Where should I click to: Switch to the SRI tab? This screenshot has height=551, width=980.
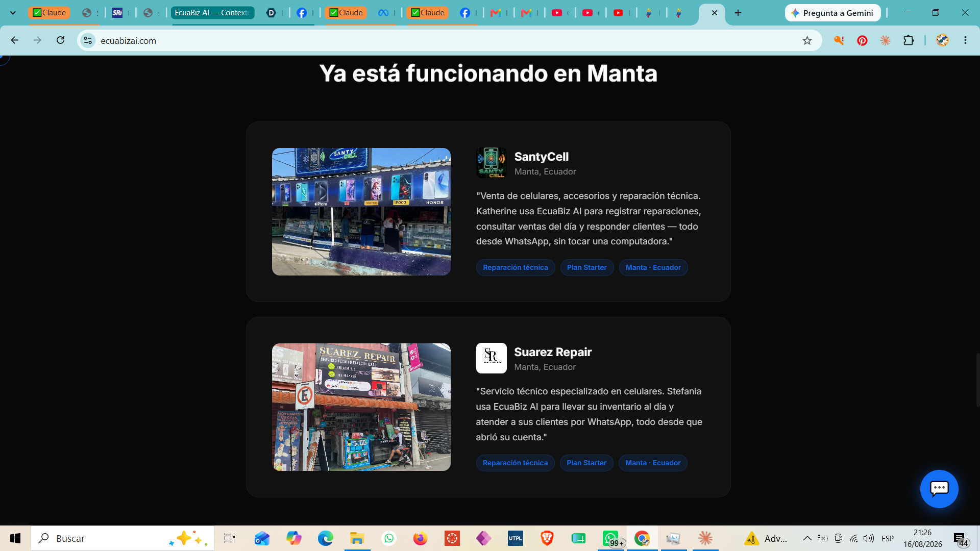pyautogui.click(x=117, y=13)
